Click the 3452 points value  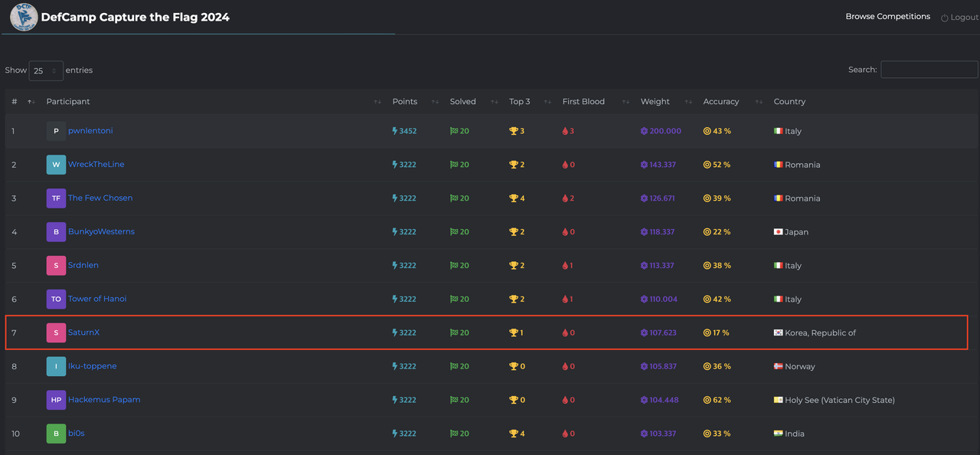408,131
